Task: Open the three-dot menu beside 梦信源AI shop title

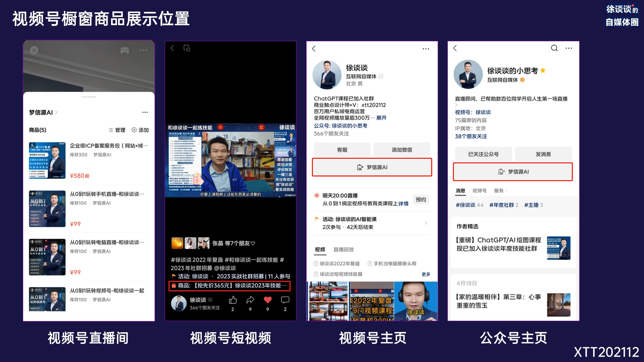Action: point(145,113)
